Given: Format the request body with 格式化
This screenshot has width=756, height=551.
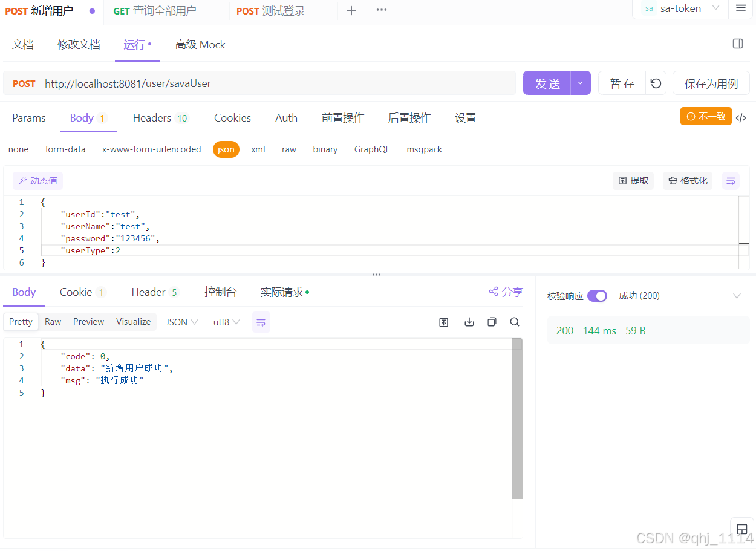Looking at the screenshot, I should point(688,180).
